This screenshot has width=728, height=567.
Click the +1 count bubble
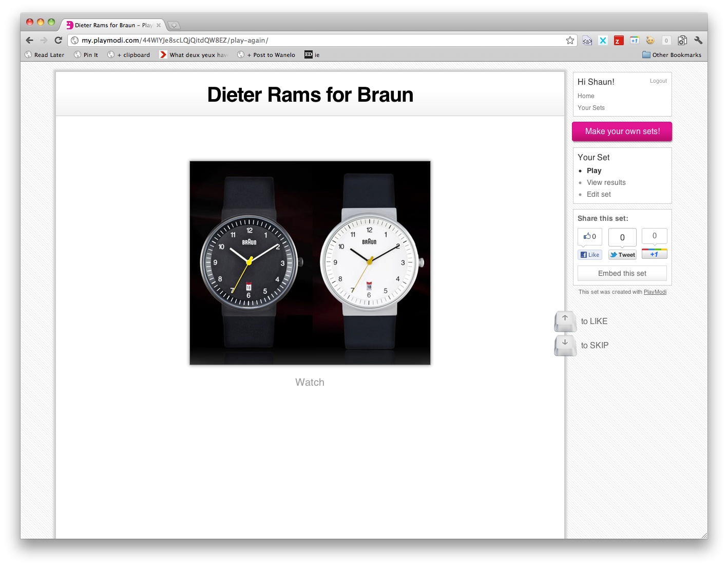pos(654,236)
